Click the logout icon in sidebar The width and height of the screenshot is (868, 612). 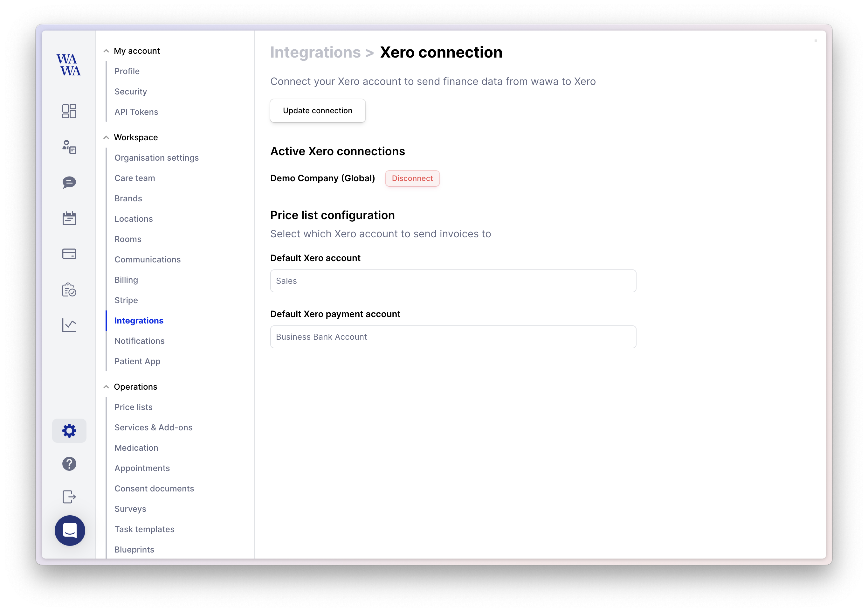pyautogui.click(x=69, y=497)
